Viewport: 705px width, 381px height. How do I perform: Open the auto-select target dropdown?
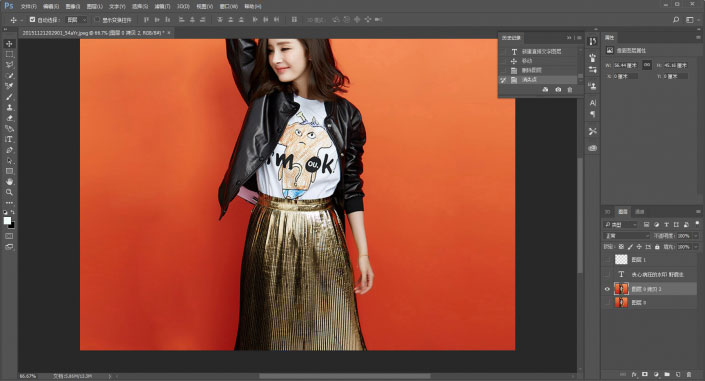76,20
